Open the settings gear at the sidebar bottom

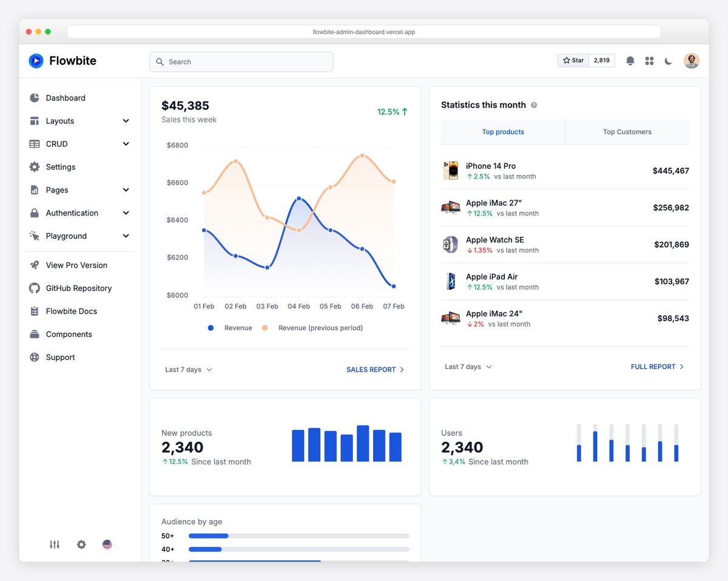[x=81, y=545]
